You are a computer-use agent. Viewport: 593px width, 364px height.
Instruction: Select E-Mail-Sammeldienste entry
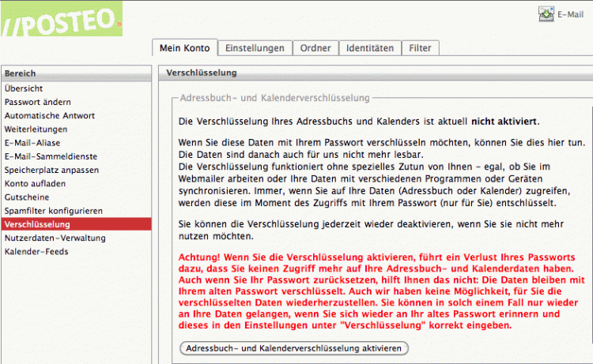49,156
